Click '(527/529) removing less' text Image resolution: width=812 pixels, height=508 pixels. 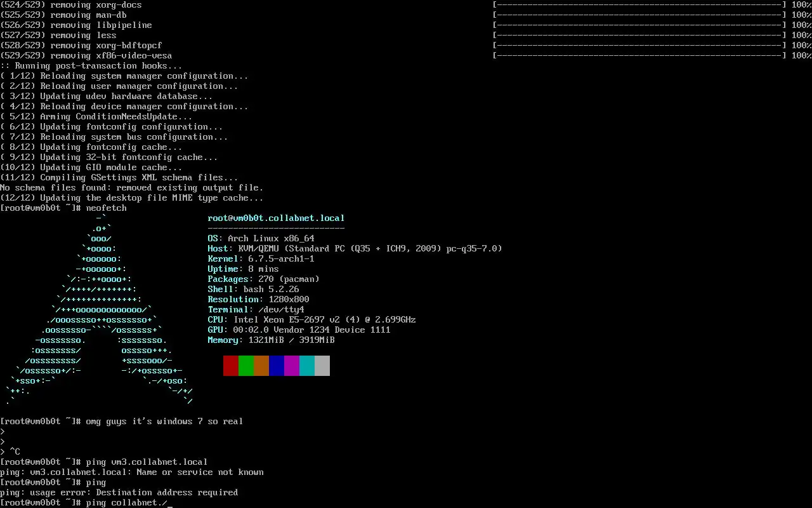click(58, 36)
